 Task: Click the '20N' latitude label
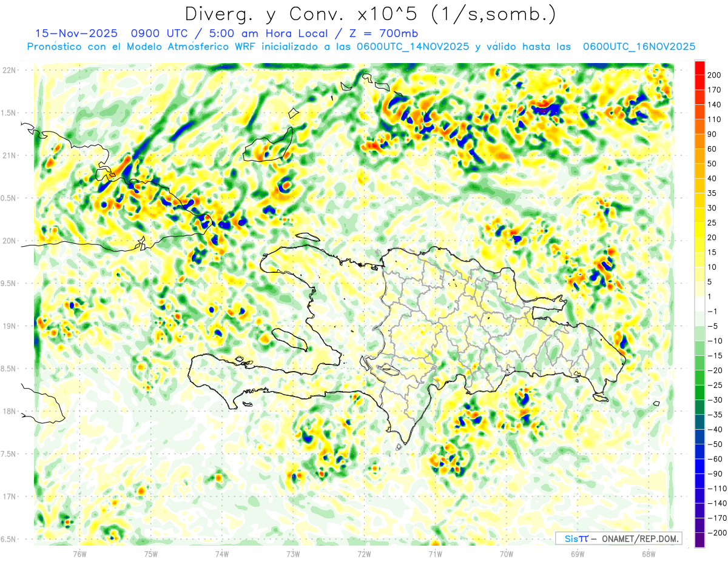[9, 241]
